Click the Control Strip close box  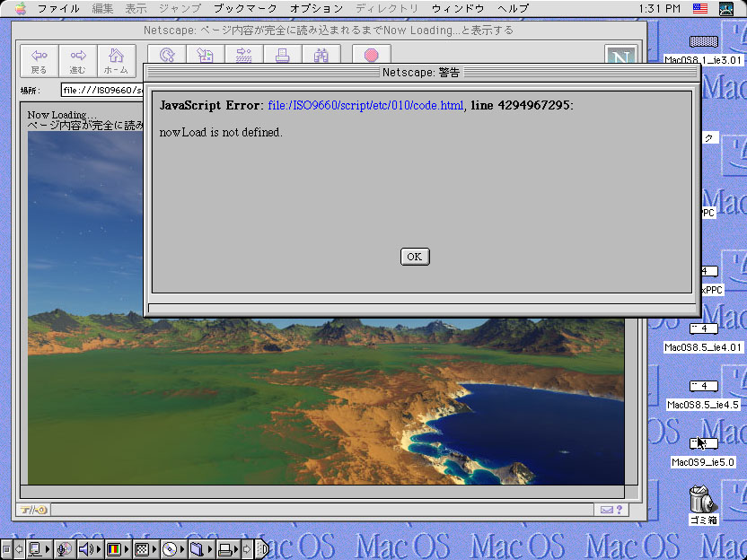coord(6,549)
